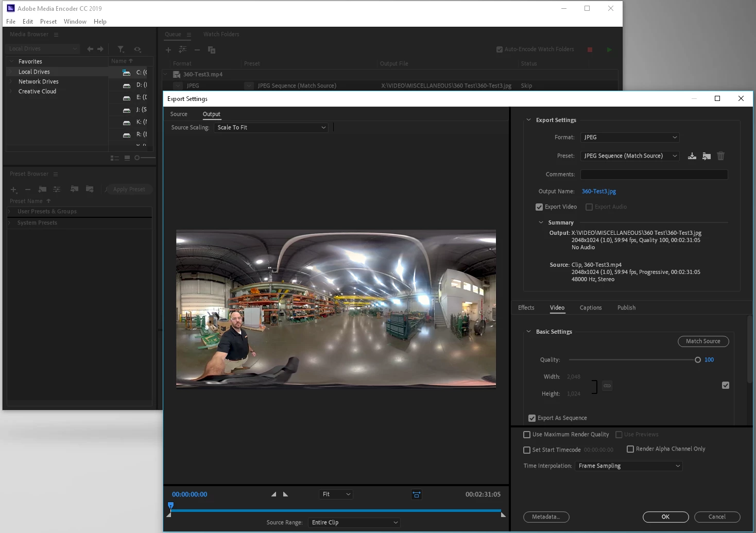Screen dimensions: 756x533
Task: Click the Set Out Point marker icon
Action: tap(286, 494)
